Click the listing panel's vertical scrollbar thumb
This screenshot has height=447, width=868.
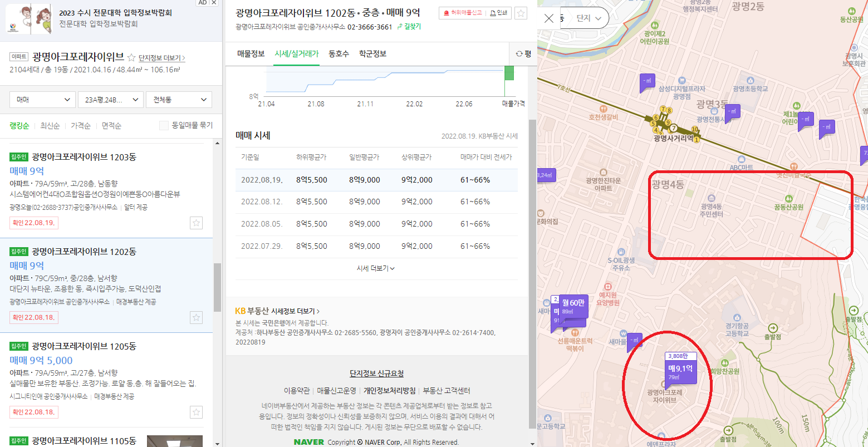pyautogui.click(x=217, y=287)
